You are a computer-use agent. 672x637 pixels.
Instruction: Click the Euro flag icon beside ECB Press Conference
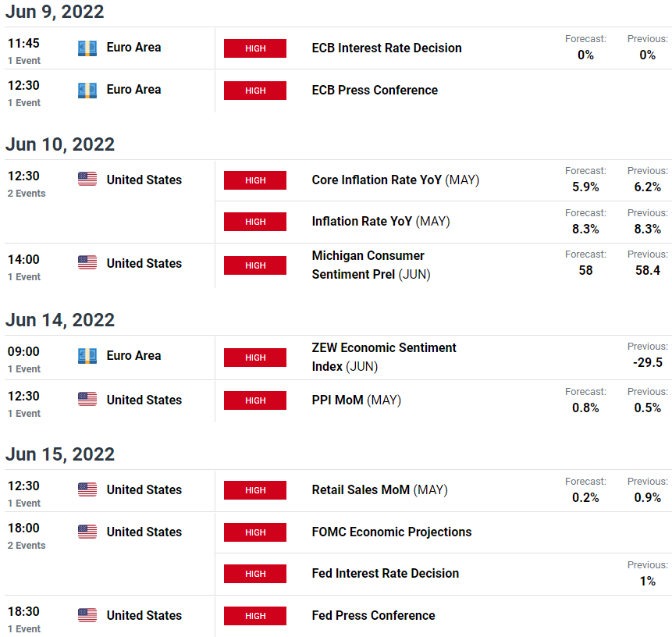87,91
